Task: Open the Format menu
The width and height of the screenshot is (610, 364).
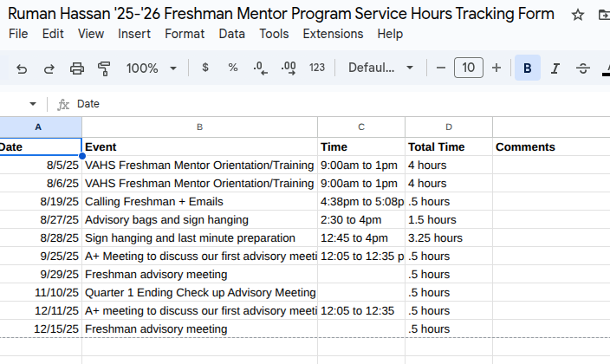Action: [185, 34]
